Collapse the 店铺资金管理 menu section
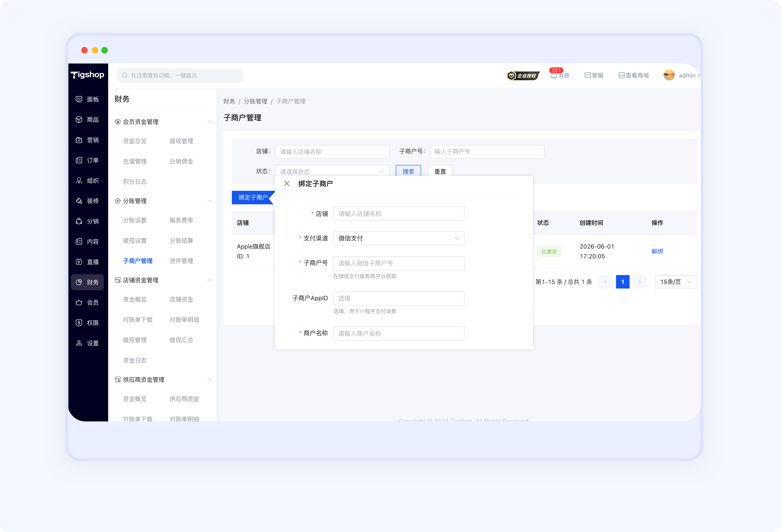The height and width of the screenshot is (532, 781). tap(210, 280)
